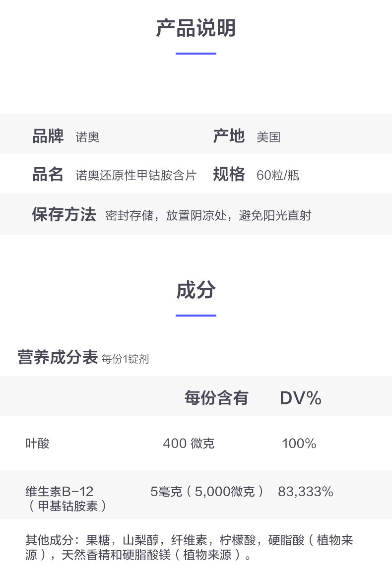
Task: Click the 产品说明 section heading
Action: point(196,28)
